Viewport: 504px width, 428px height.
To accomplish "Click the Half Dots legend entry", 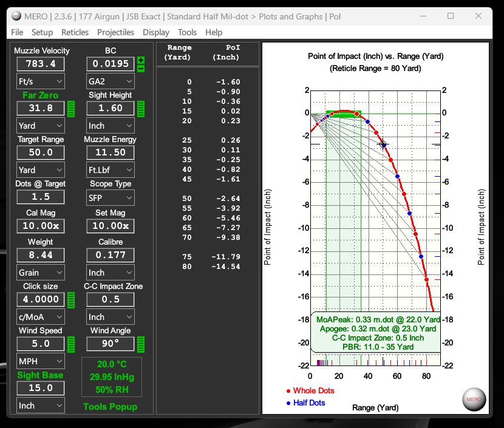I will pos(305,403).
